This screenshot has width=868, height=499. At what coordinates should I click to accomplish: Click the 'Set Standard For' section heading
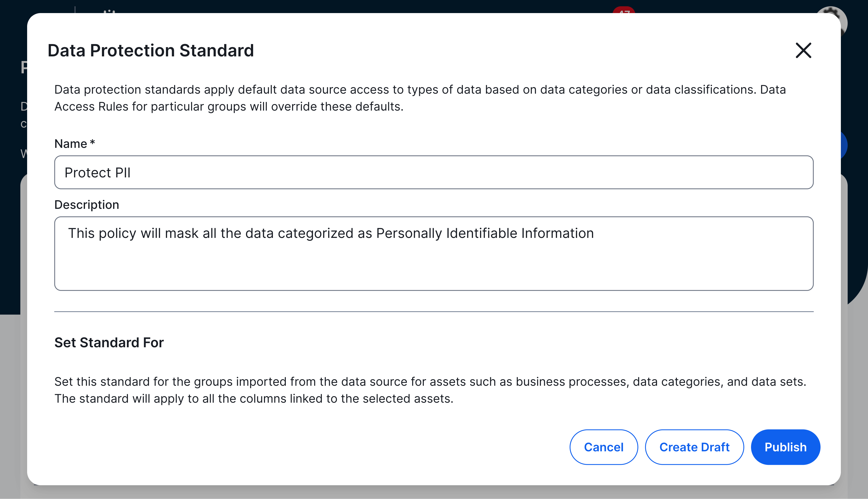[x=109, y=342]
